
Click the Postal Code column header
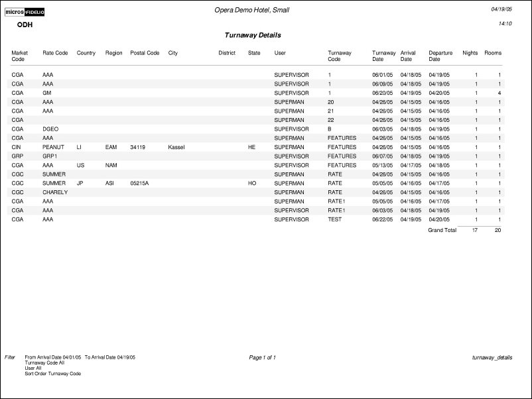pyautogui.click(x=145, y=52)
